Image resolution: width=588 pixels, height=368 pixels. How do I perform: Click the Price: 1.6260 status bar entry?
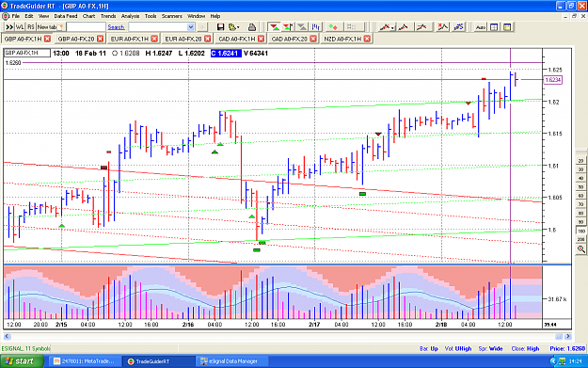tap(567, 348)
